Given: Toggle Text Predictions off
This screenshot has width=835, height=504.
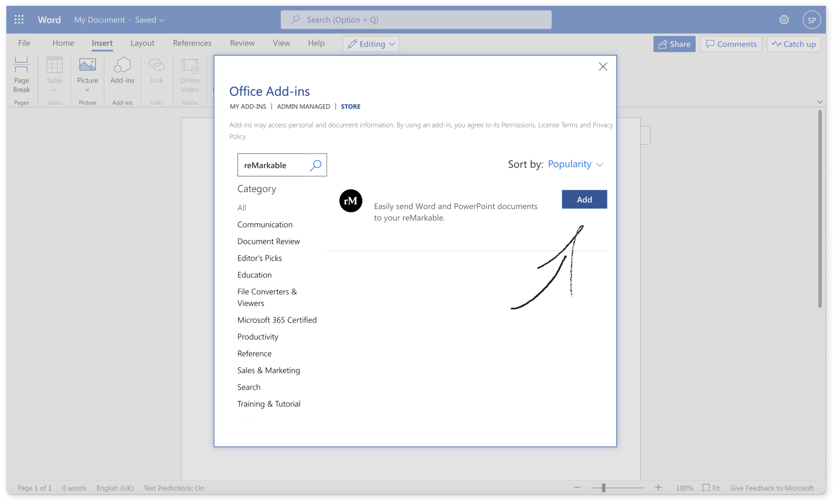Looking at the screenshot, I should pyautogui.click(x=174, y=488).
